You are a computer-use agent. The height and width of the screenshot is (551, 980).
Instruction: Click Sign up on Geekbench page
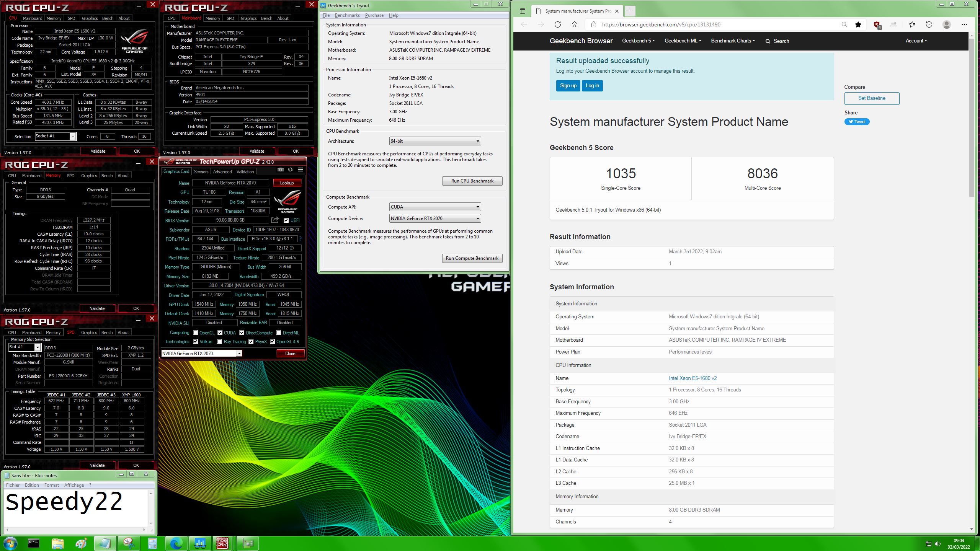tap(568, 86)
